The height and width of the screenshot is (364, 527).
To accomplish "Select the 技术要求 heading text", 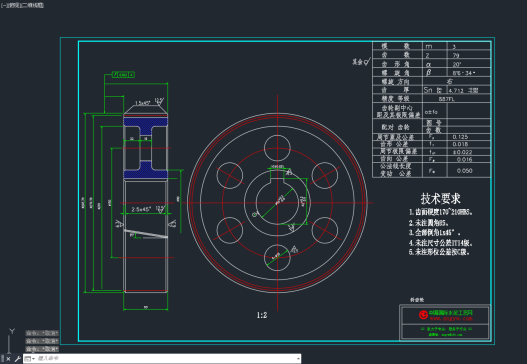I will point(440,198).
